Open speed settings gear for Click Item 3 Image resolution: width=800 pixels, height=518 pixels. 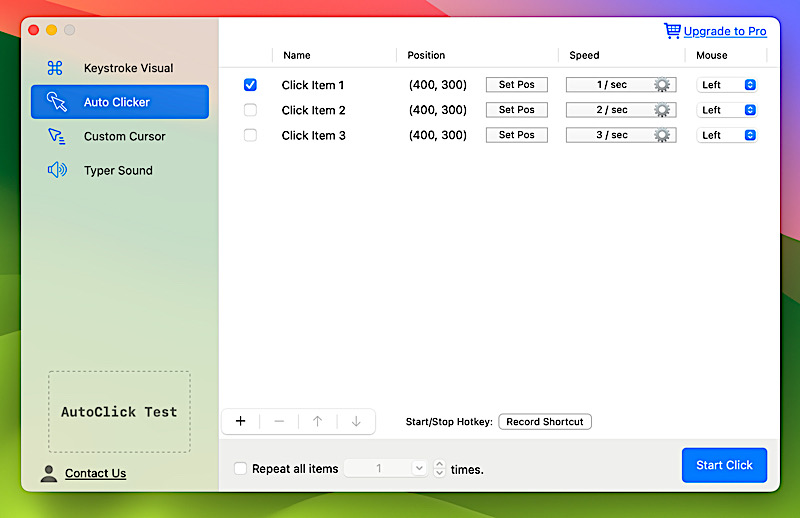[662, 135]
